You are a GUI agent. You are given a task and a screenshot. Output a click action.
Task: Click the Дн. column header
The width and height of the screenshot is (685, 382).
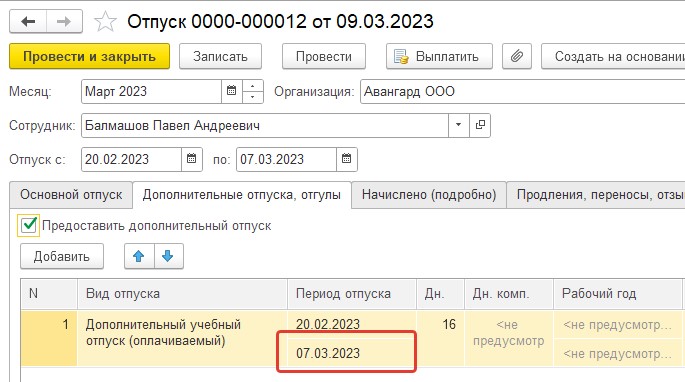coord(440,294)
